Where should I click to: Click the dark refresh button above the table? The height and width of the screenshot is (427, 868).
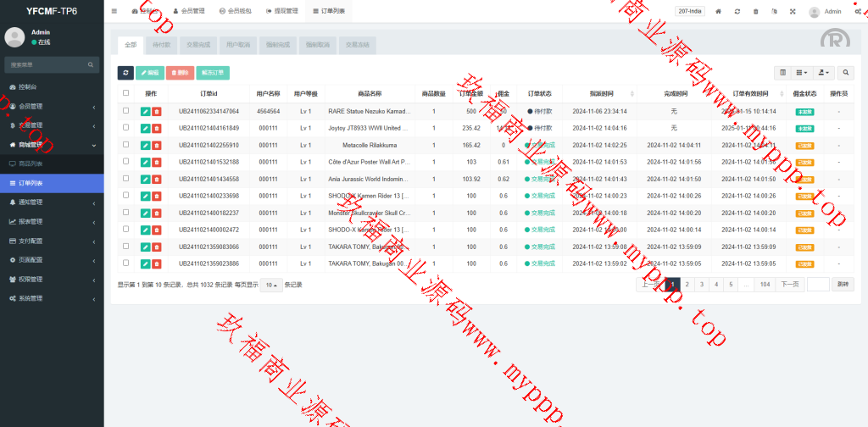(x=125, y=73)
